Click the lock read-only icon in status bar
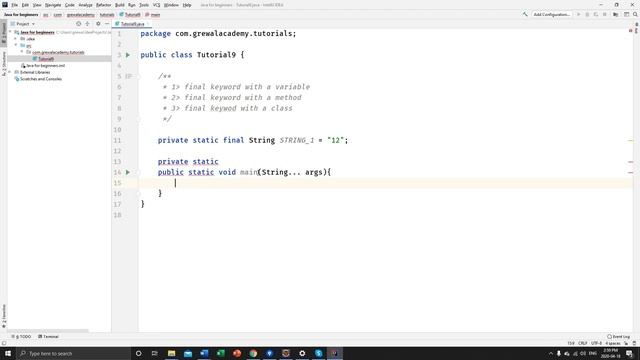The width and height of the screenshot is (640, 360). pos(627,343)
